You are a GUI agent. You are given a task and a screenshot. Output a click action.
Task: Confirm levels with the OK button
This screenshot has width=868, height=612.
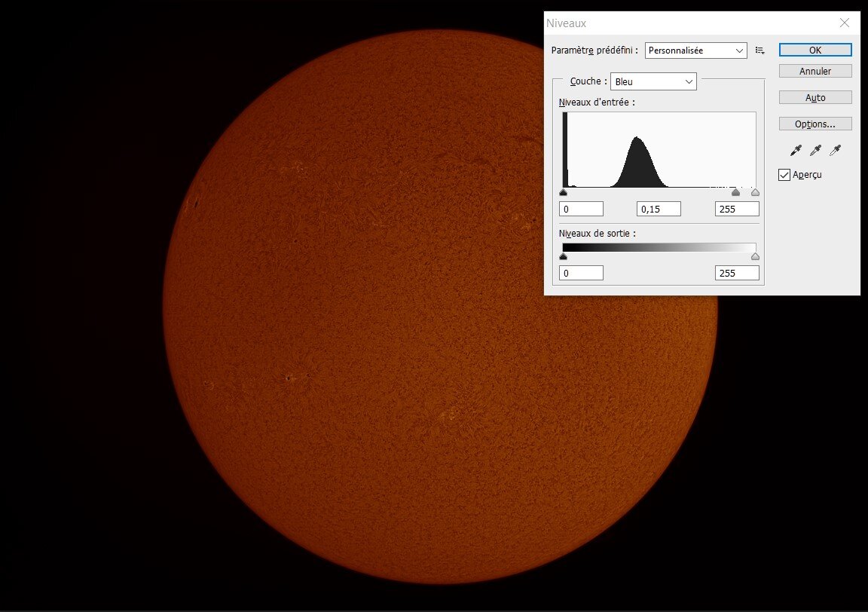(815, 50)
